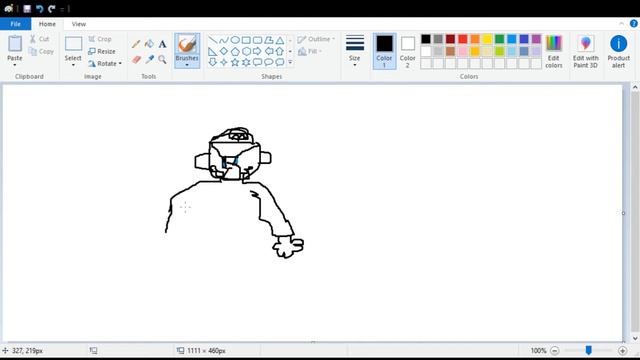Click the Undo arrow
Screen dimensions: 640x360
[39, 9]
